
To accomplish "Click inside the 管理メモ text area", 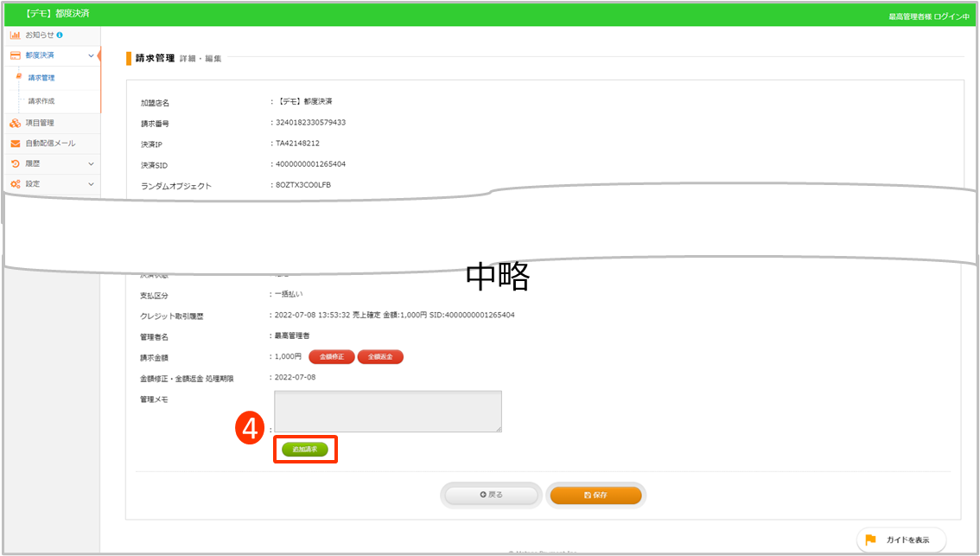I will [388, 411].
